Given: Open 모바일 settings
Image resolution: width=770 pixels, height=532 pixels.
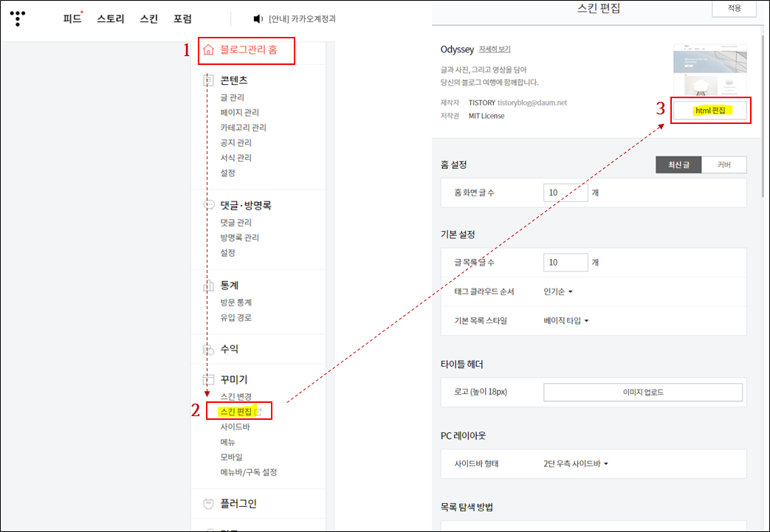Looking at the screenshot, I should click(231, 457).
